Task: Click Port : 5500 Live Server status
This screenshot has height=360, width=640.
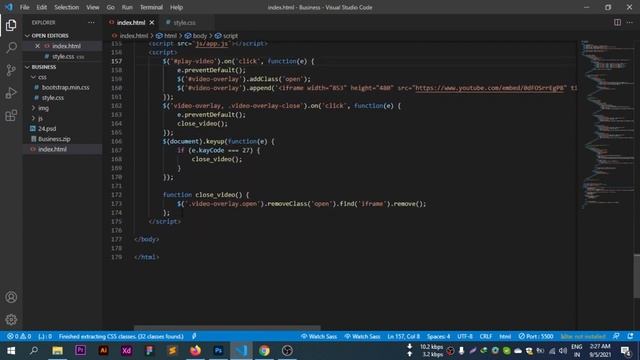Action: click(536, 336)
